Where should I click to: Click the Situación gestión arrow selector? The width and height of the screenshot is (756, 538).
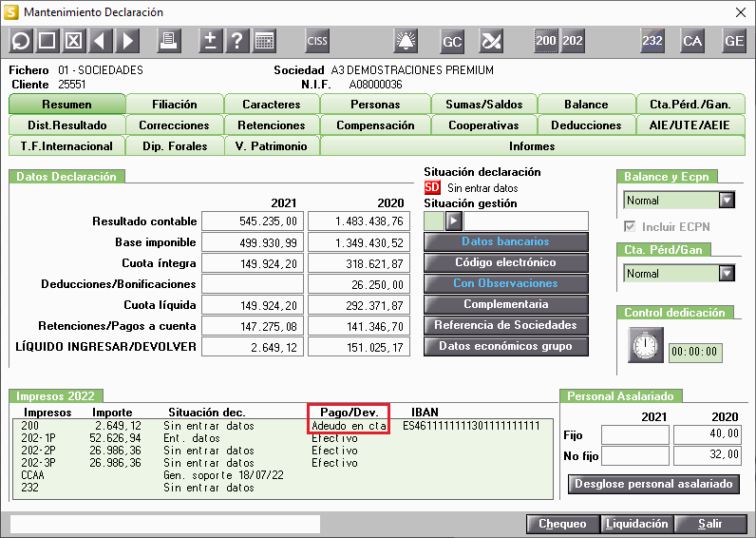coord(453,221)
